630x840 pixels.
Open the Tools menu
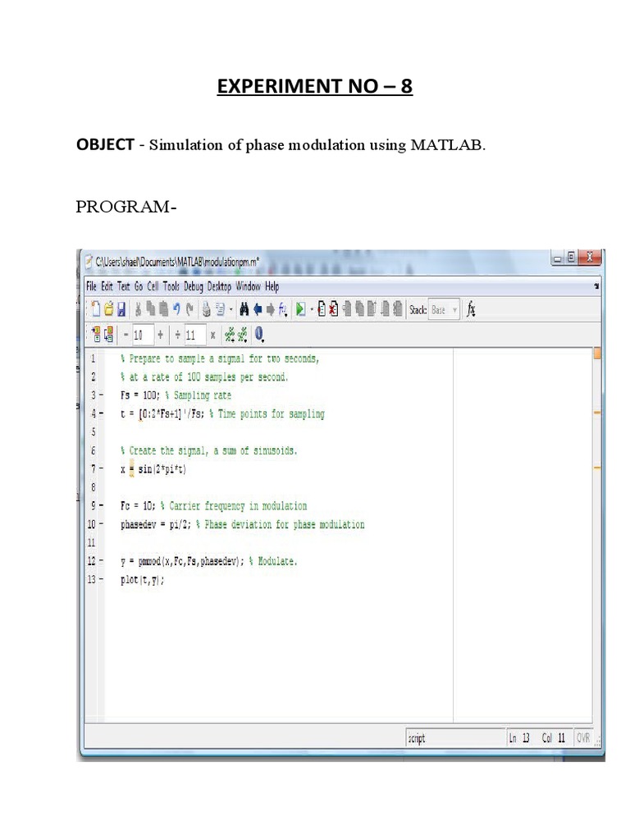171,286
